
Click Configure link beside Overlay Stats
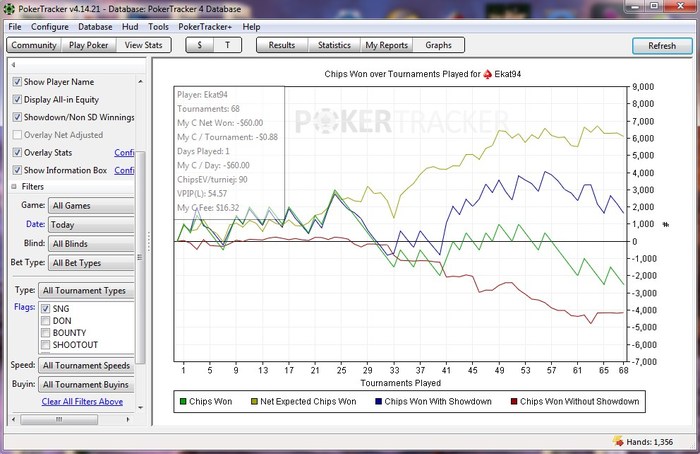[125, 153]
